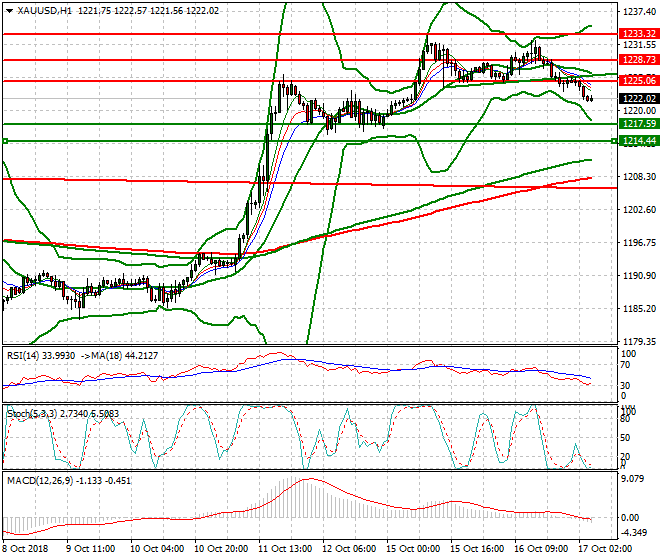
Task: Click the current price 1222.02 label
Action: point(639,99)
